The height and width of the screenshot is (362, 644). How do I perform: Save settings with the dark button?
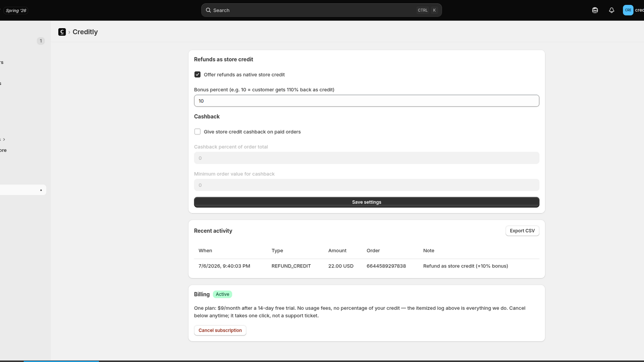367,202
